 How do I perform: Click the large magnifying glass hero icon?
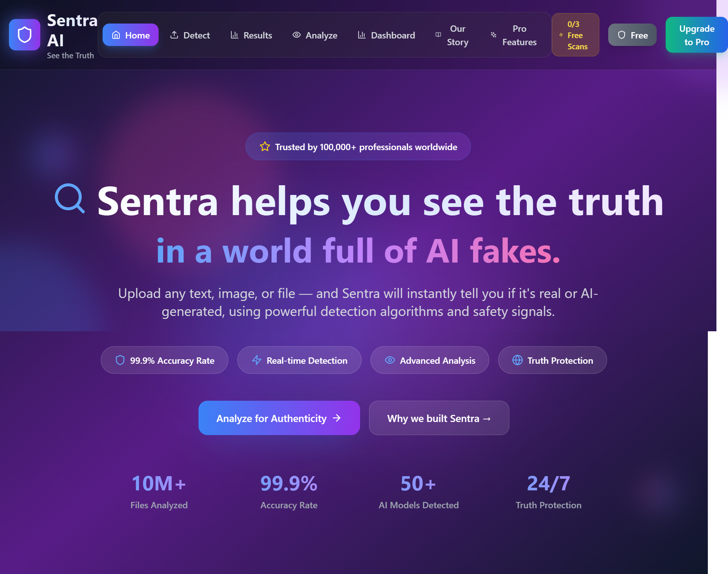[70, 198]
